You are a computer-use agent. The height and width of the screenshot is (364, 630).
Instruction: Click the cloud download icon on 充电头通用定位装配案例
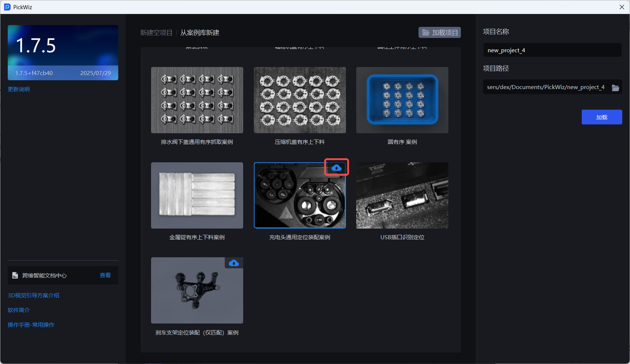tap(337, 168)
